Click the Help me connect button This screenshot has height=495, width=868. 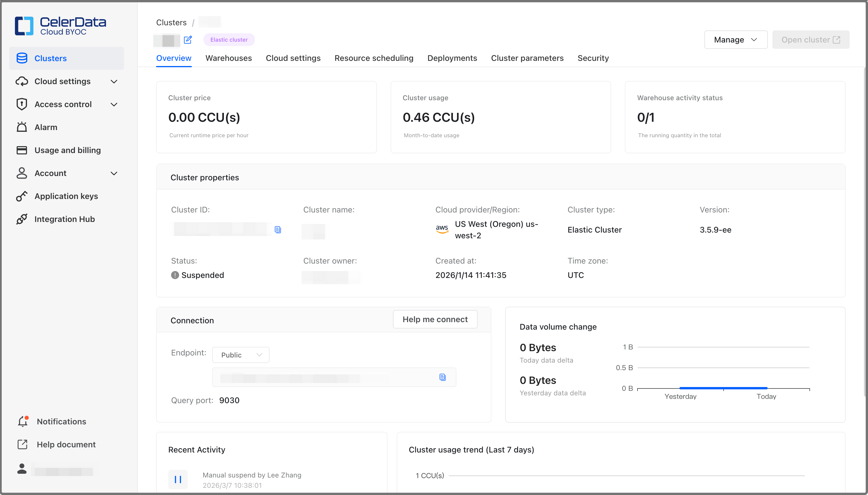pos(435,319)
